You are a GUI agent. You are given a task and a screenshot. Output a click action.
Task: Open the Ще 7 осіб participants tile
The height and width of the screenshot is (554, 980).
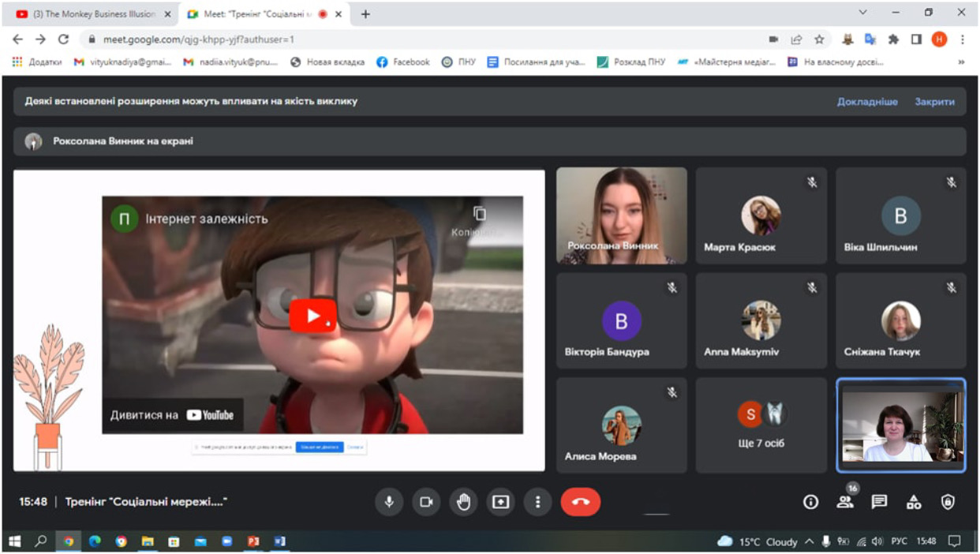[x=761, y=425]
